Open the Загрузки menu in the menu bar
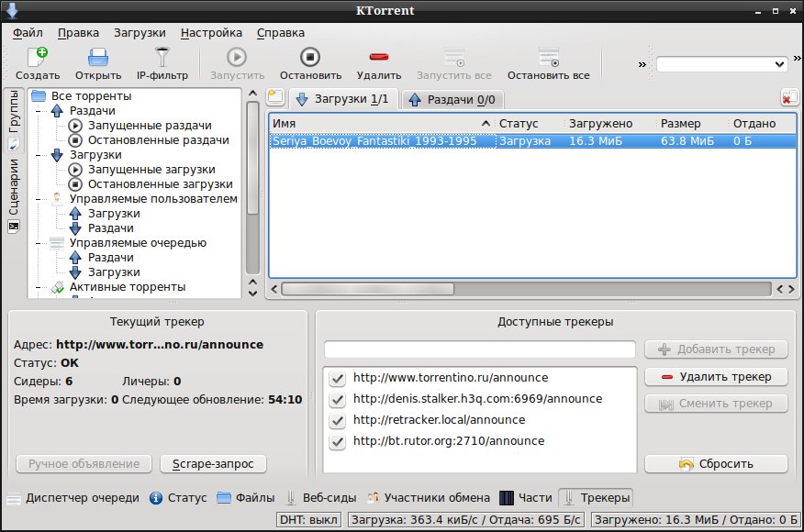Image resolution: width=804 pixels, height=532 pixels. tap(140, 33)
